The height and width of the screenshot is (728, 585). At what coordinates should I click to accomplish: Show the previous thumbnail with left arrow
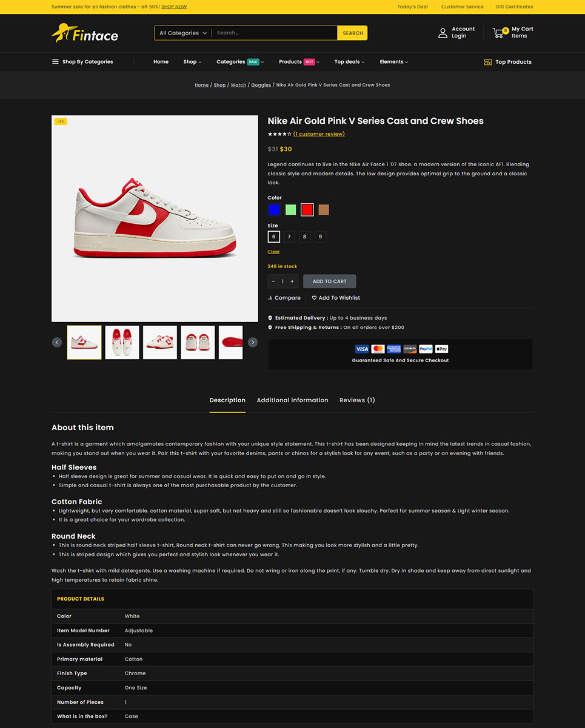pyautogui.click(x=57, y=342)
